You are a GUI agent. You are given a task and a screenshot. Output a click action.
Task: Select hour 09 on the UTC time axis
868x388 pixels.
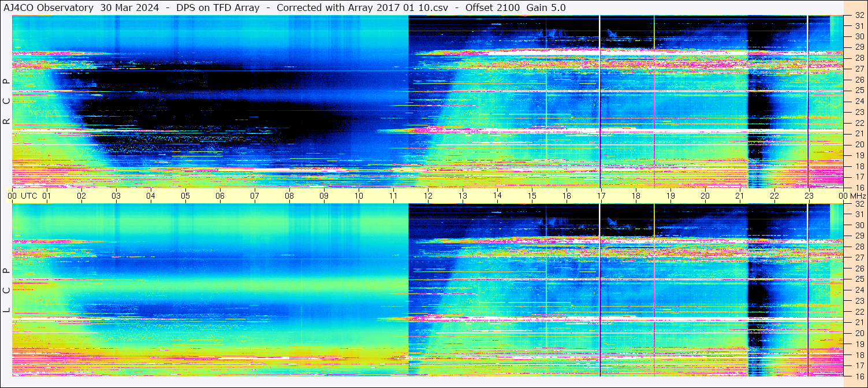[324, 196]
